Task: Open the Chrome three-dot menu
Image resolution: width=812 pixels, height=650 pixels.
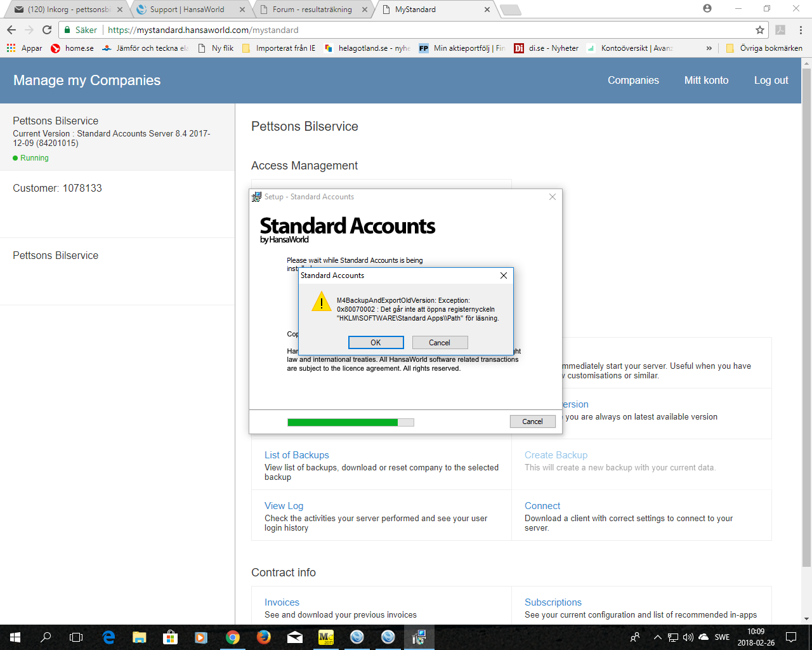Action: pos(801,30)
